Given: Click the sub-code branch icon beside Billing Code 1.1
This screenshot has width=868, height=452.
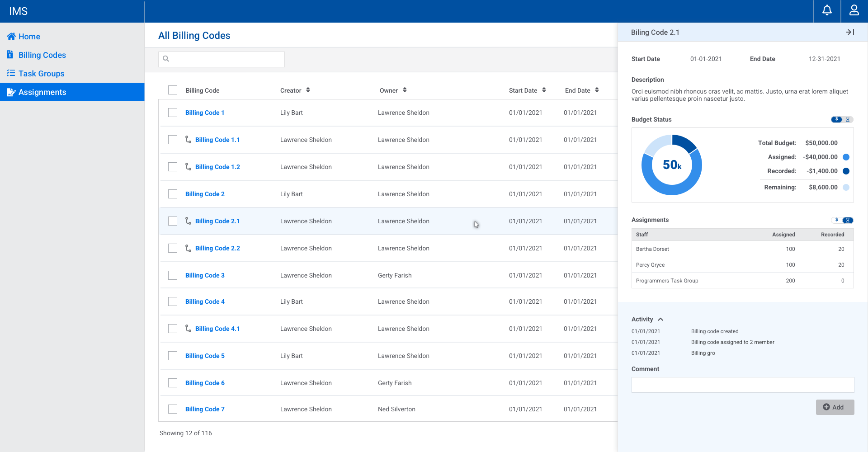Looking at the screenshot, I should click(188, 140).
